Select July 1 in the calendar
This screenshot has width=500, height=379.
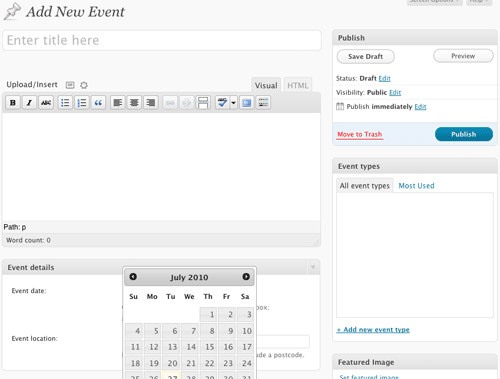pyautogui.click(x=208, y=314)
